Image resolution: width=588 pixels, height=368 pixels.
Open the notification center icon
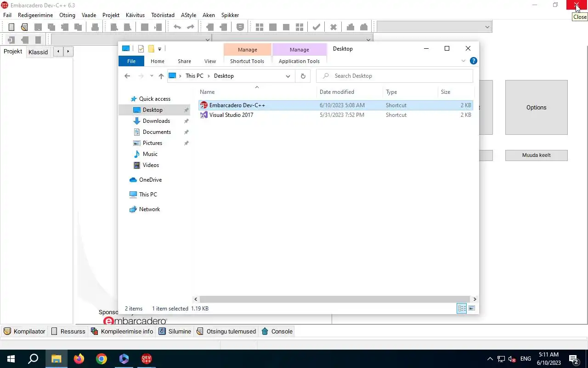click(x=574, y=359)
